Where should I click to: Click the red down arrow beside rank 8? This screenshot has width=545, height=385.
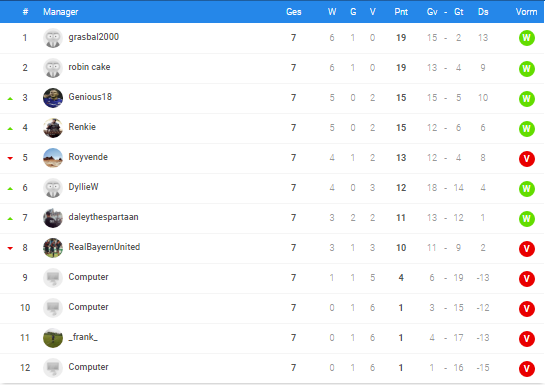point(10,248)
